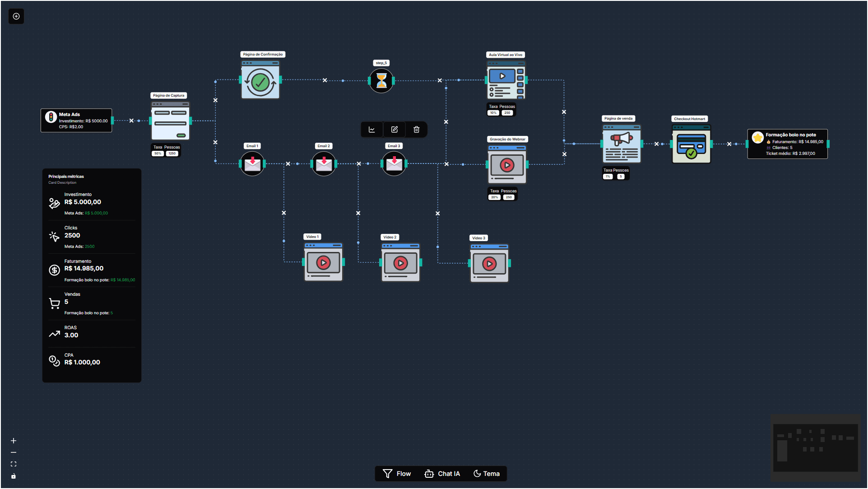
Task: Select the Página de venda megaphone node
Action: 622,144
